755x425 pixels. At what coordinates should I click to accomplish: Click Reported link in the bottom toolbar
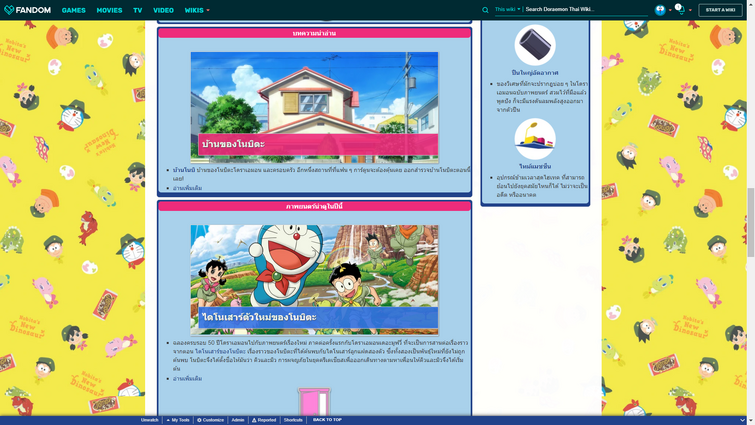[x=267, y=420]
